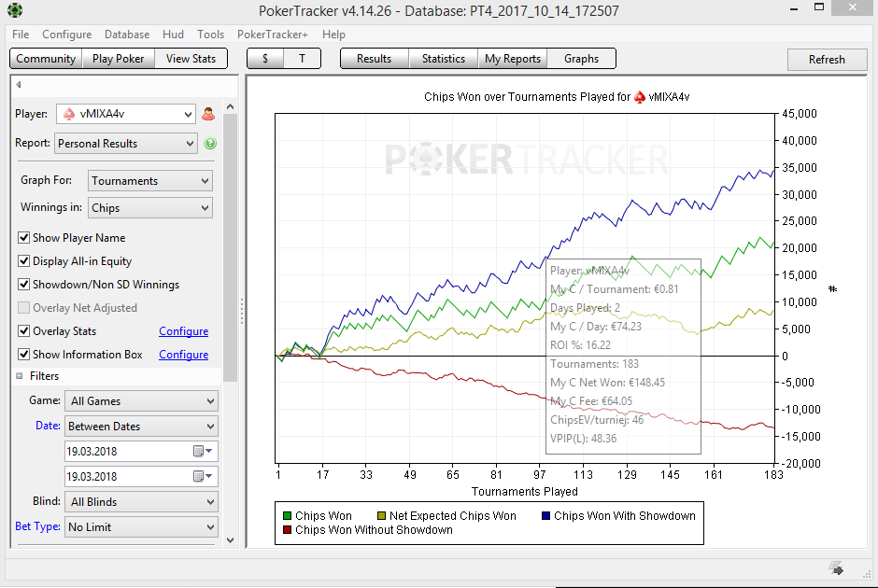Click the sidebar scrollbar up arrow
Image resolution: width=878 pixels, height=588 pixels.
point(230,106)
